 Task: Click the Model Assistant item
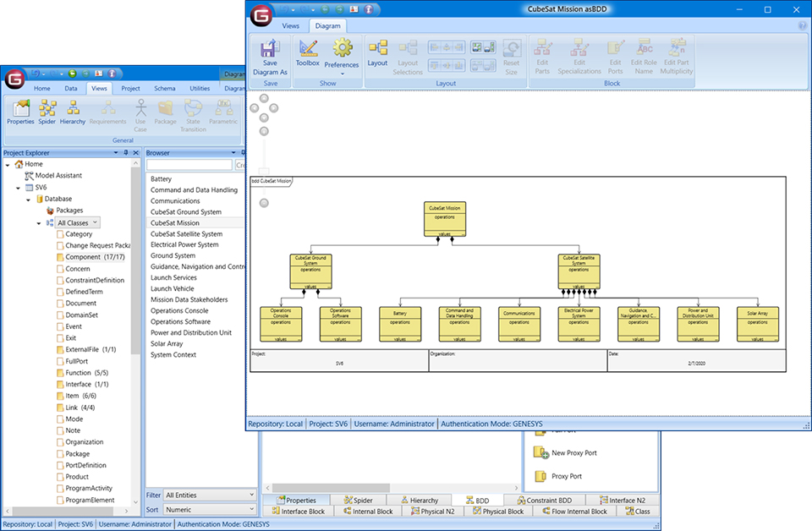pos(58,175)
